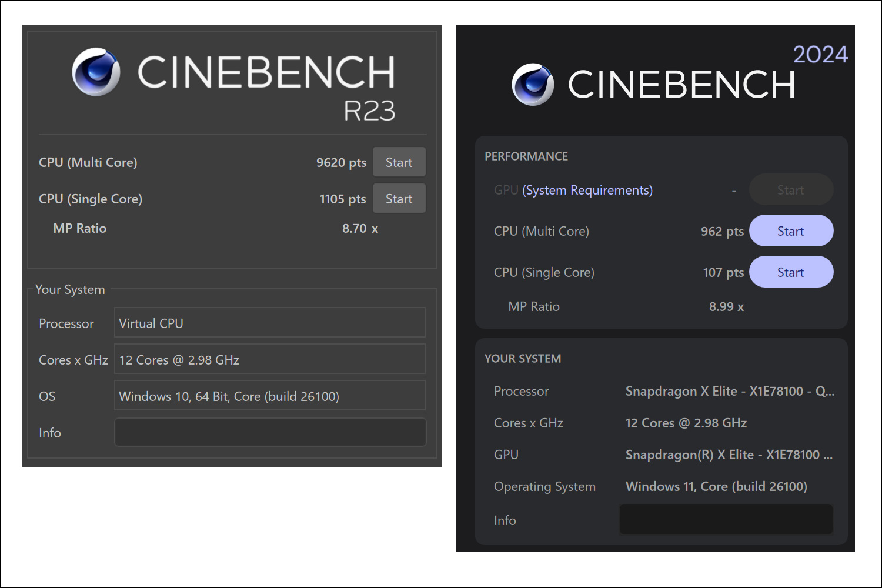Viewport: 882px width, 588px height.
Task: Click the YOUR SYSTEM heading in Cinebench 2024
Action: click(523, 359)
